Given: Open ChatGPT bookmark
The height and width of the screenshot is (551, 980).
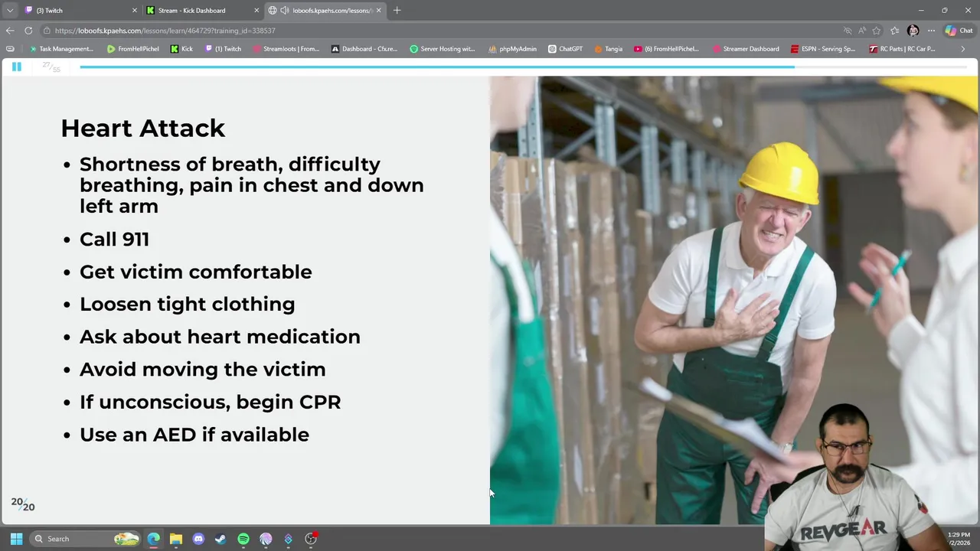Looking at the screenshot, I should [x=565, y=49].
